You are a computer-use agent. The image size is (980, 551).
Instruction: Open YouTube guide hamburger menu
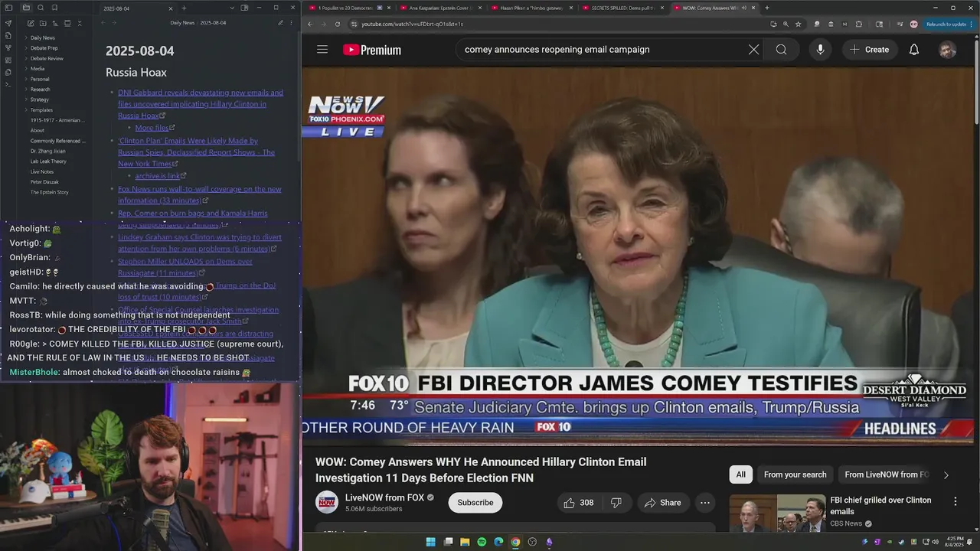click(x=322, y=50)
